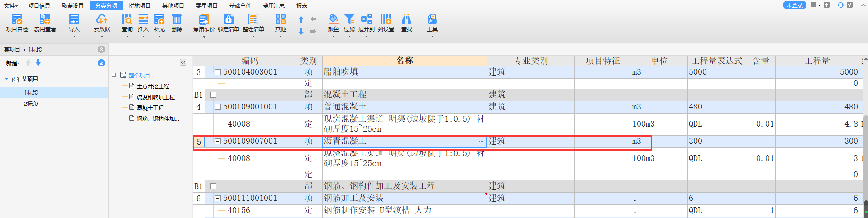Open the 过滤 filter dropdown

pos(349,24)
